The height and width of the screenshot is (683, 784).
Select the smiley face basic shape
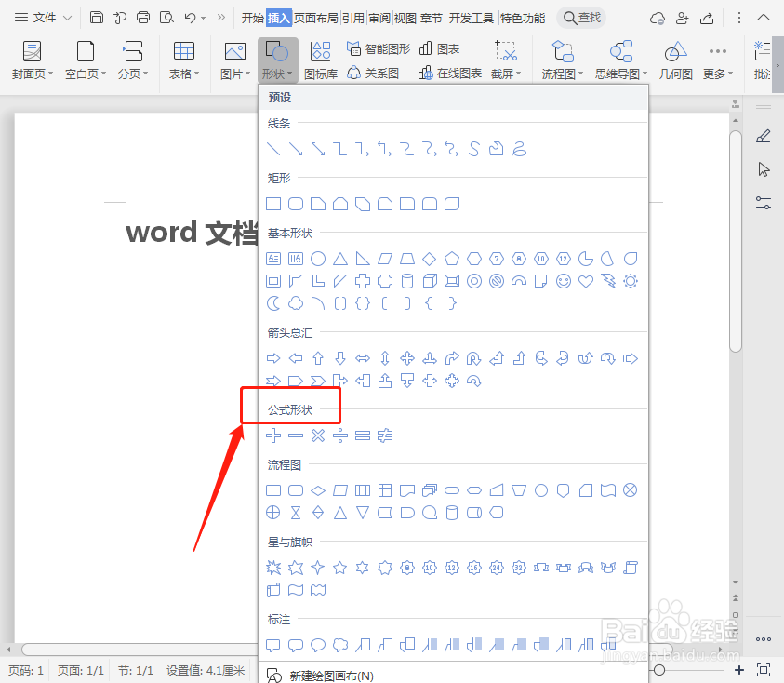point(564,281)
